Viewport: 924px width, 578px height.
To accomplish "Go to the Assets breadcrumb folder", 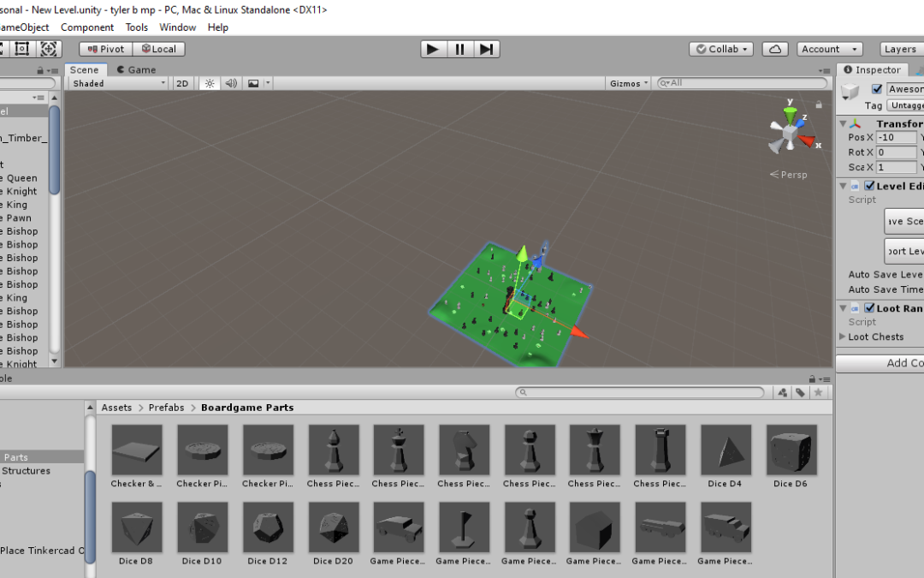I will (116, 408).
